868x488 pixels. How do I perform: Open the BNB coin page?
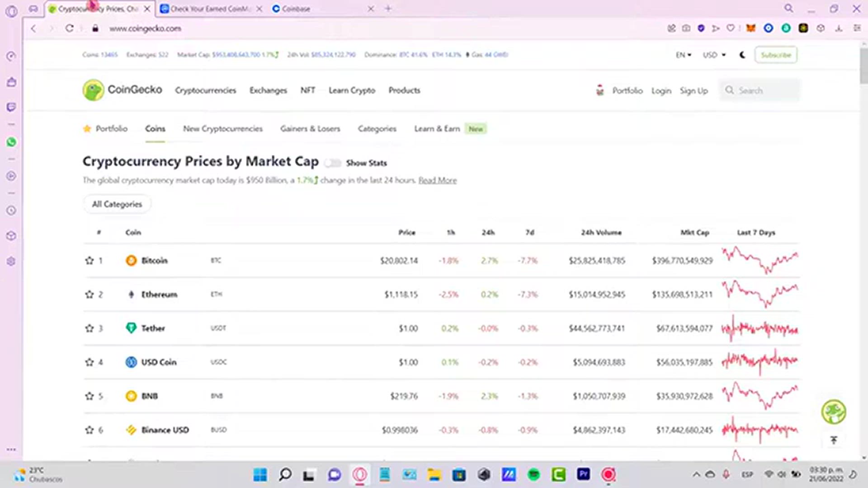click(x=150, y=396)
